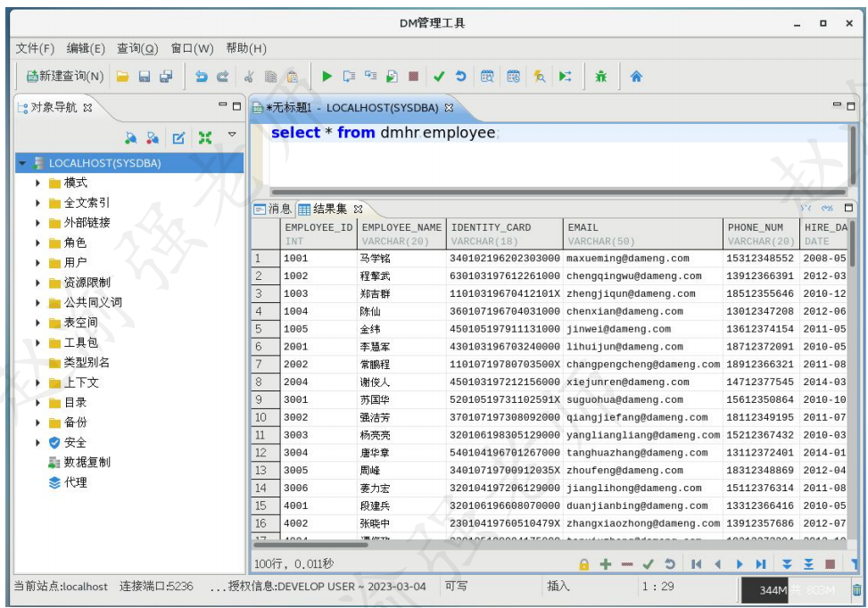Screen dimensions: 868x608
Task: Click the blue home icon in toolbar
Action: click(x=636, y=77)
